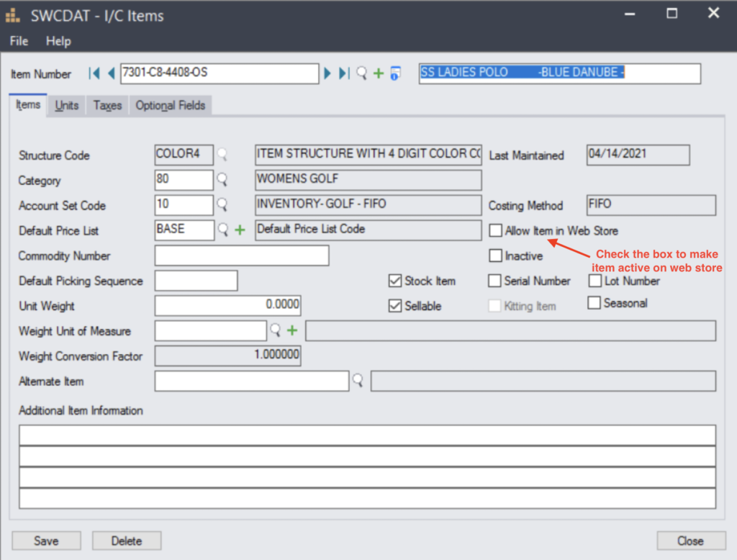Open the item info icon beside Item Number
Image resolution: width=737 pixels, height=560 pixels.
pyautogui.click(x=396, y=73)
